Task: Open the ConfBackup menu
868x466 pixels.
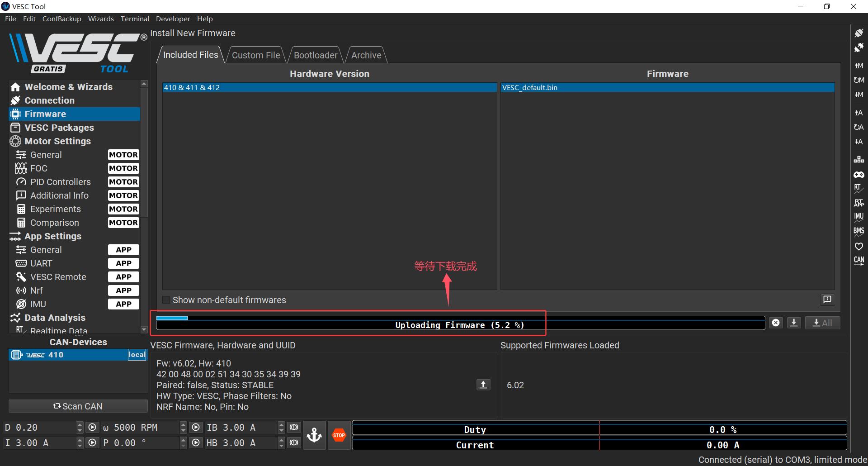Action: pyautogui.click(x=62, y=19)
